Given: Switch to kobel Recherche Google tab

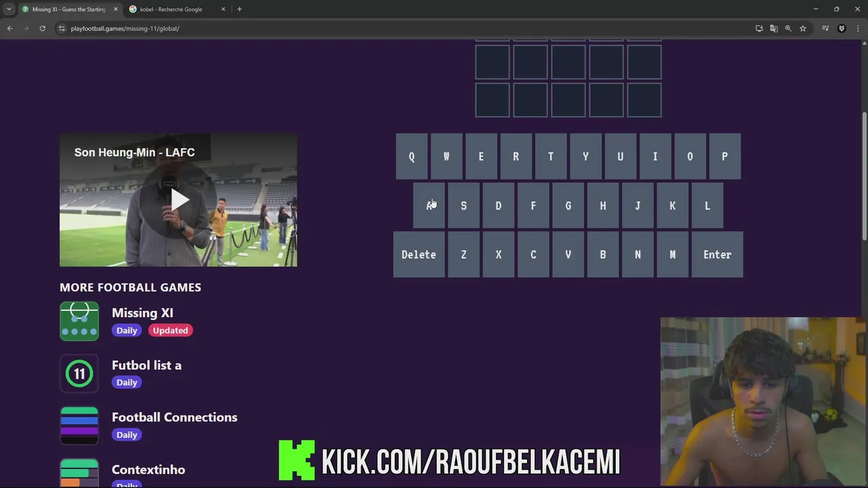Looking at the screenshot, I should point(176,9).
